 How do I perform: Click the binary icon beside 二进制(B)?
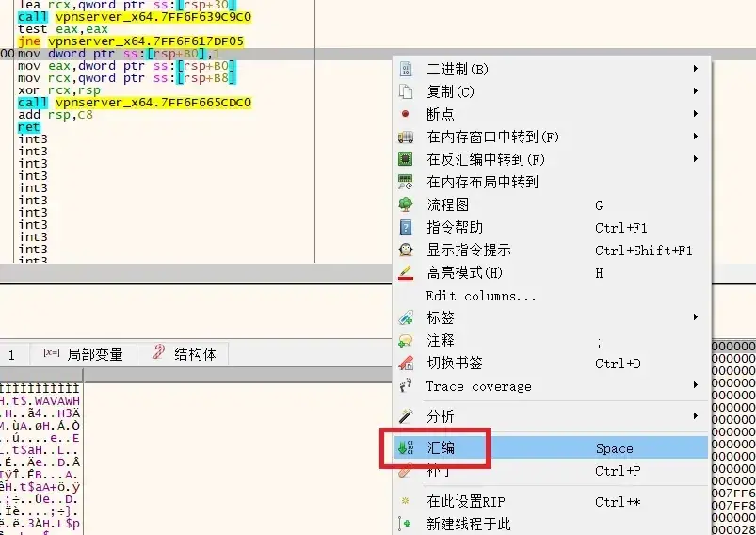[406, 69]
